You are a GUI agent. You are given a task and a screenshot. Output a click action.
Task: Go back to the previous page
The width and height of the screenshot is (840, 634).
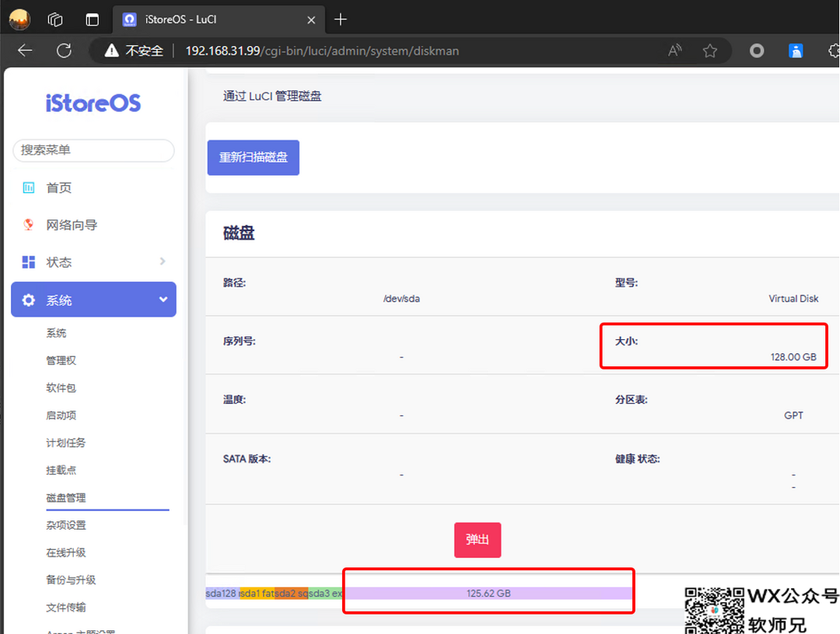25,51
